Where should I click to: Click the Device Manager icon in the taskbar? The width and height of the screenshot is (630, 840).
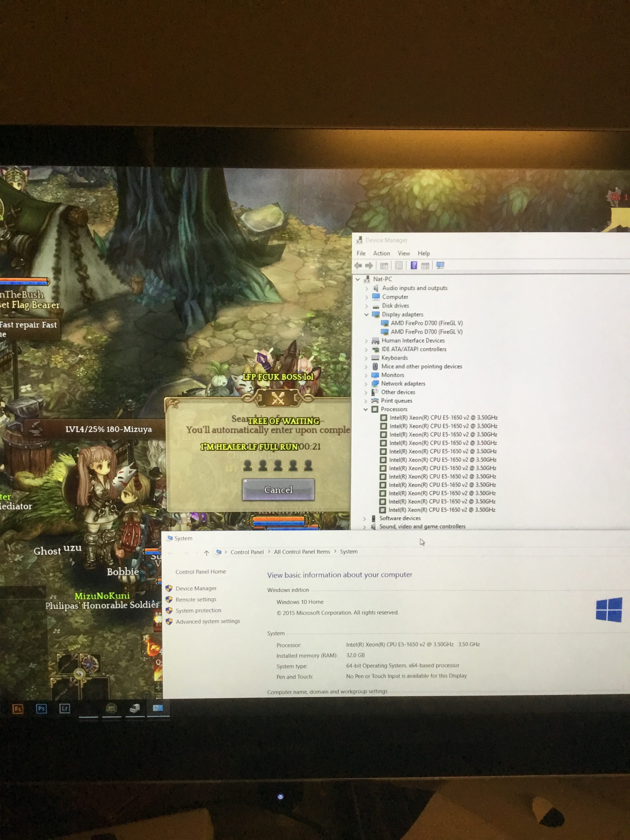[x=135, y=708]
